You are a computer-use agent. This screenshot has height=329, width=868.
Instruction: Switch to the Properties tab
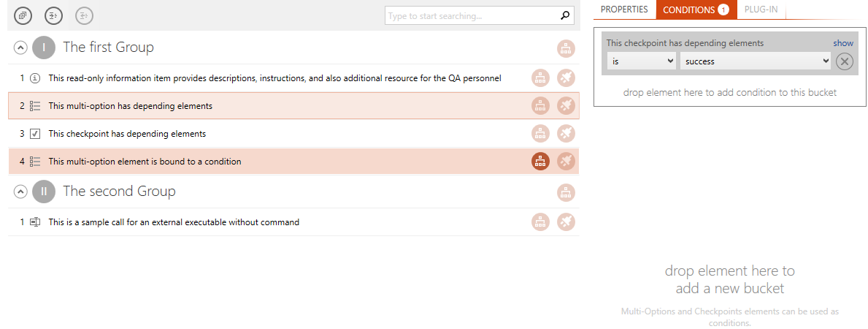tap(624, 10)
